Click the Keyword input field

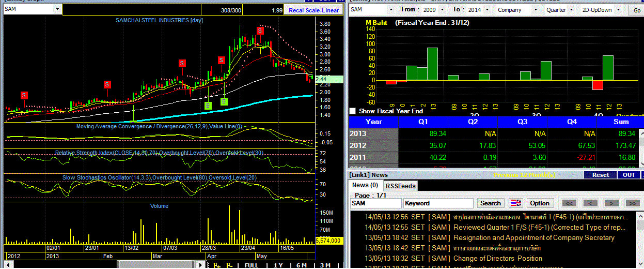(438, 203)
